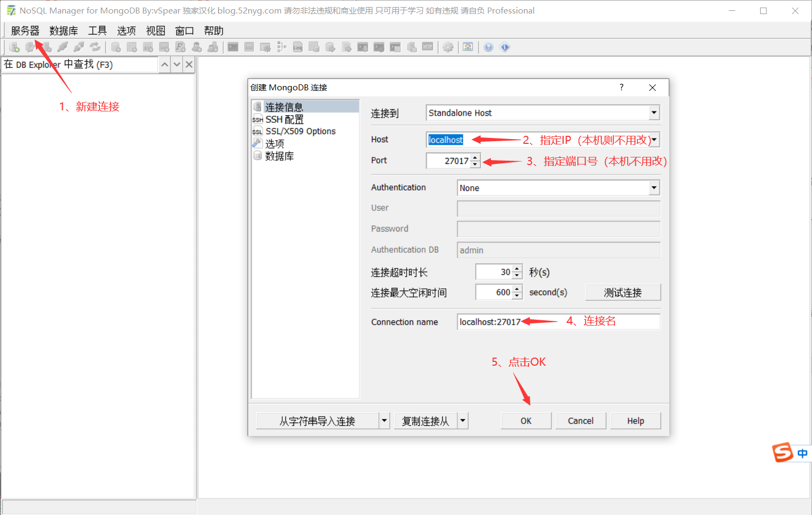Image resolution: width=812 pixels, height=515 pixels.
Task: Click the users group toolbar icon
Action: 213,47
